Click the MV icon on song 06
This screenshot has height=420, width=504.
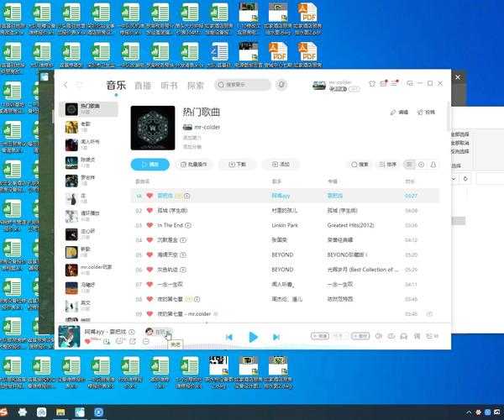click(183, 270)
